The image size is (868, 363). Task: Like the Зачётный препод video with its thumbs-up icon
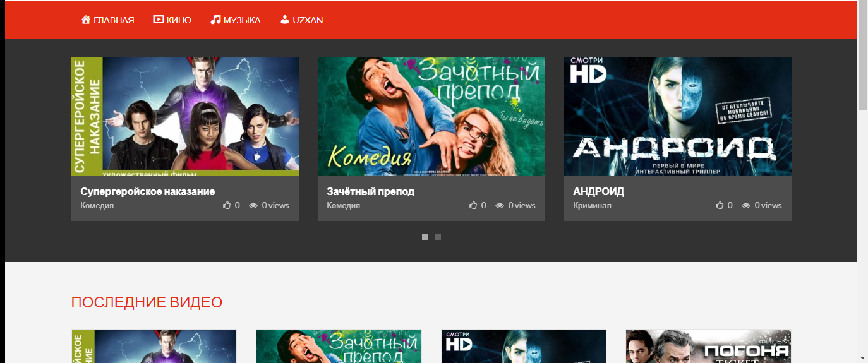click(474, 205)
